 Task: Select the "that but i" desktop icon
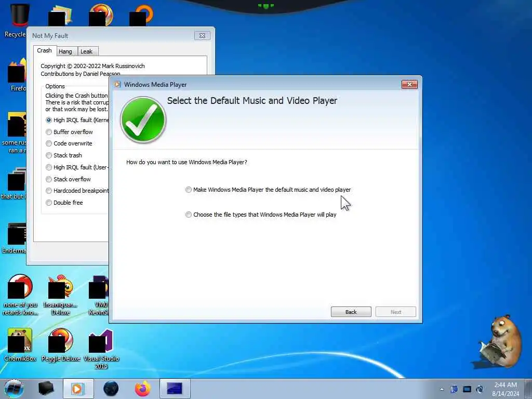(x=14, y=183)
